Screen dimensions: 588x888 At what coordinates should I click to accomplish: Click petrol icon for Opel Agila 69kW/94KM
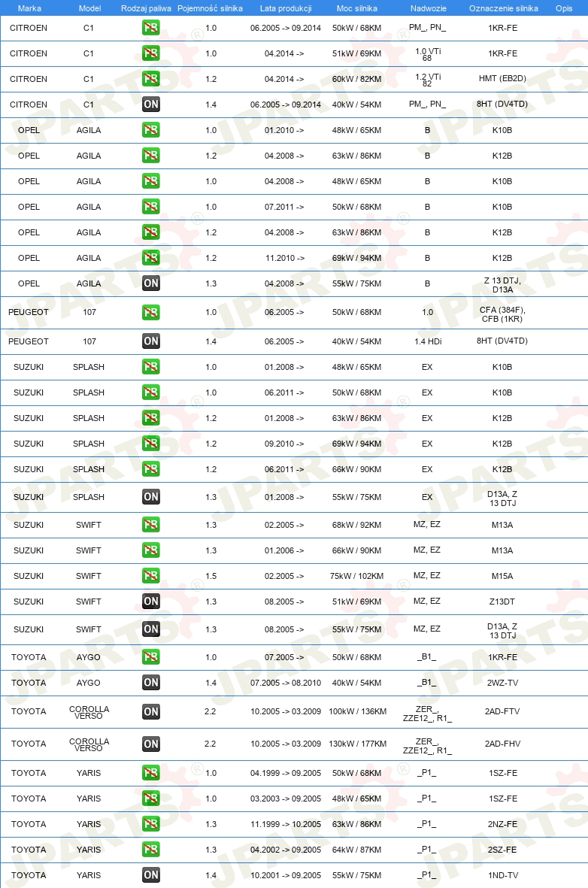[150, 258]
